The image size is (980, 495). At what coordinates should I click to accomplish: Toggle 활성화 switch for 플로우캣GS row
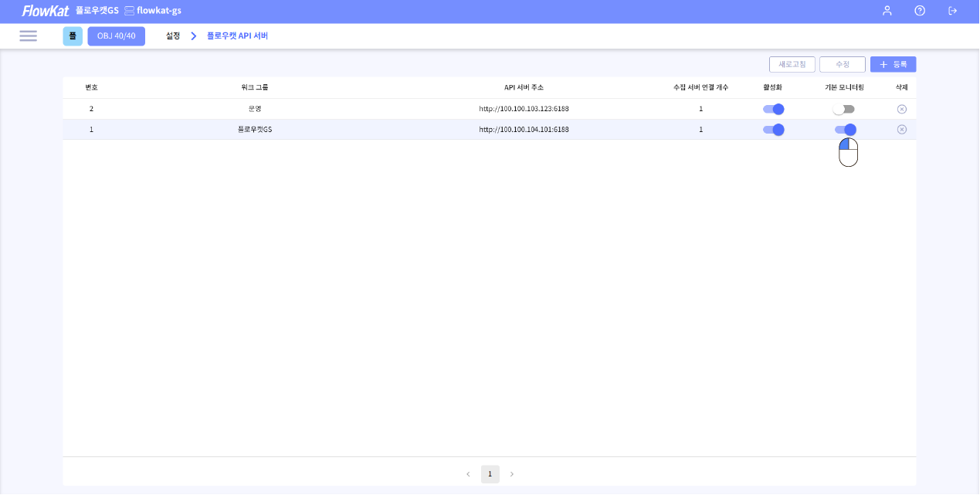[x=773, y=130]
